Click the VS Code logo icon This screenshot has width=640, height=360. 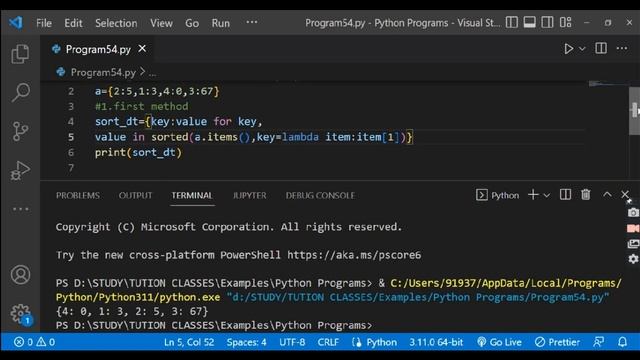(x=16, y=22)
